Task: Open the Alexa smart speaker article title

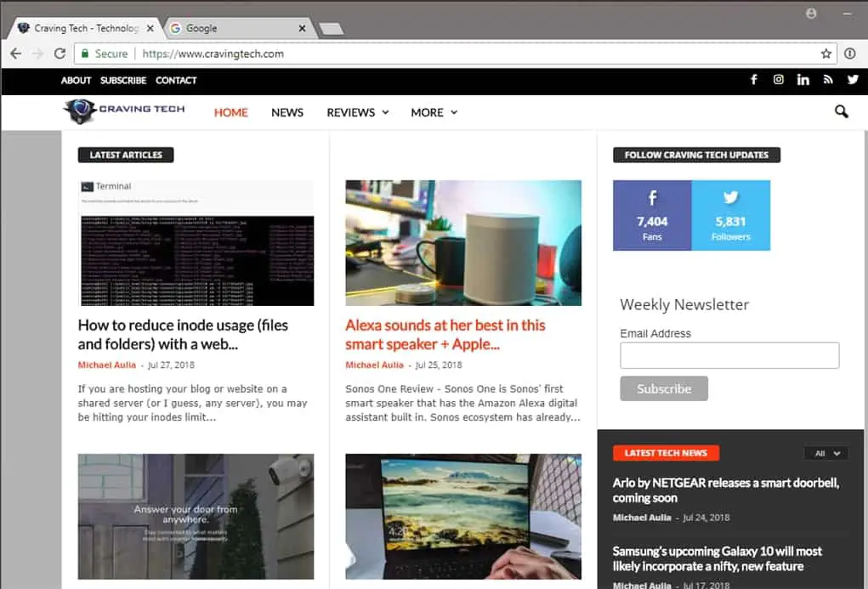Action: pos(445,334)
